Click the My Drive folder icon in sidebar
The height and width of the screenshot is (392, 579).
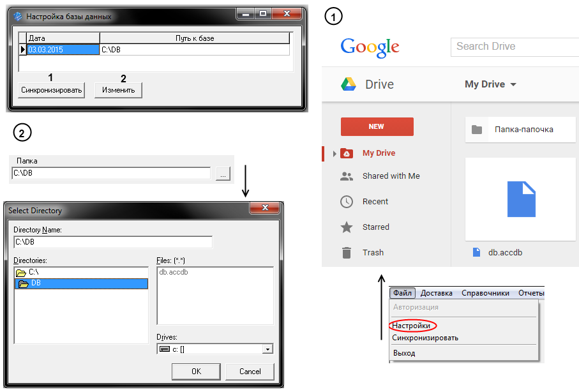347,153
